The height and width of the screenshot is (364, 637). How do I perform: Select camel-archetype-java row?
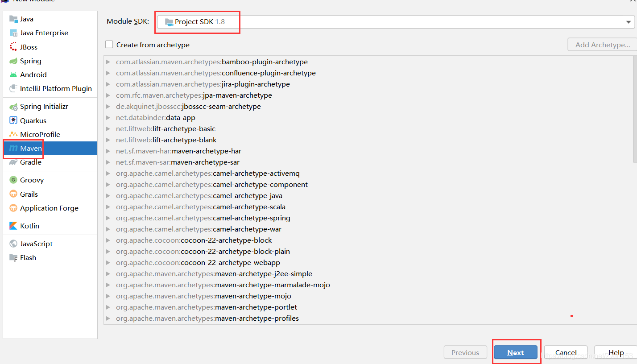(x=368, y=196)
